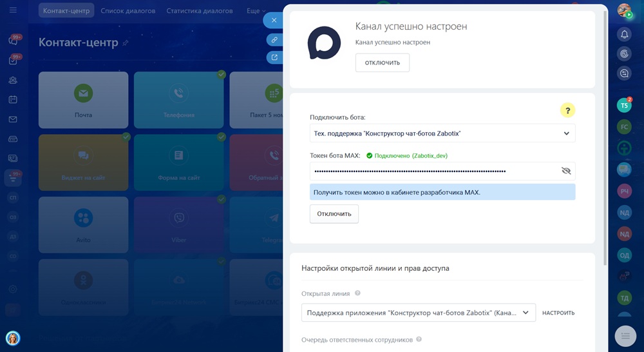
Task: Click help icon next to Очередь ответственных сотрудников
Action: point(419,339)
